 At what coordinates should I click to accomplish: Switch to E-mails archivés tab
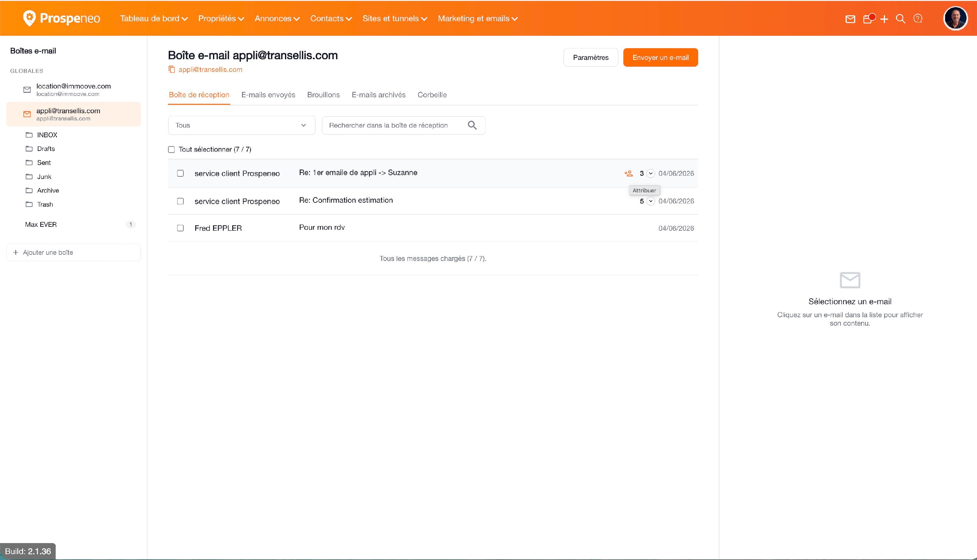[378, 95]
